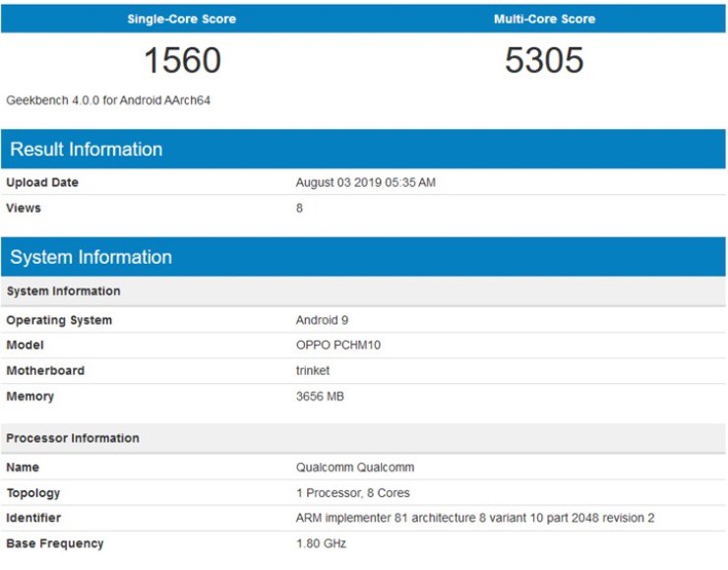
Task: Click the Views label
Action: 24,208
